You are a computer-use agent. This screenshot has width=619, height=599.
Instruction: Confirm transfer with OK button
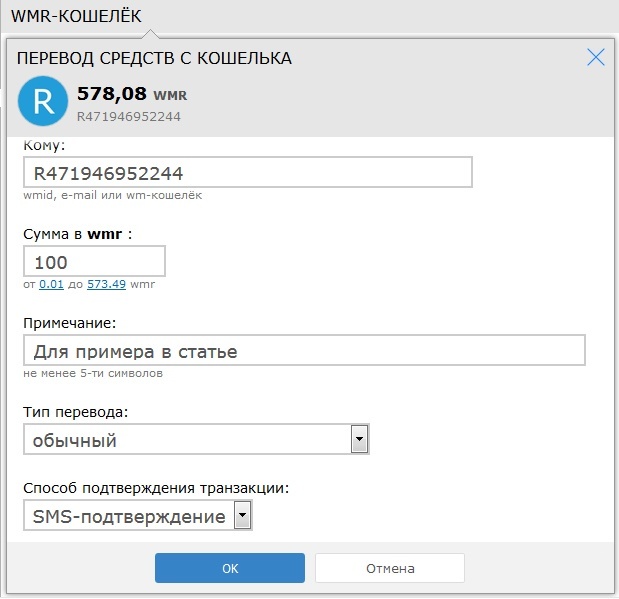click(x=230, y=568)
